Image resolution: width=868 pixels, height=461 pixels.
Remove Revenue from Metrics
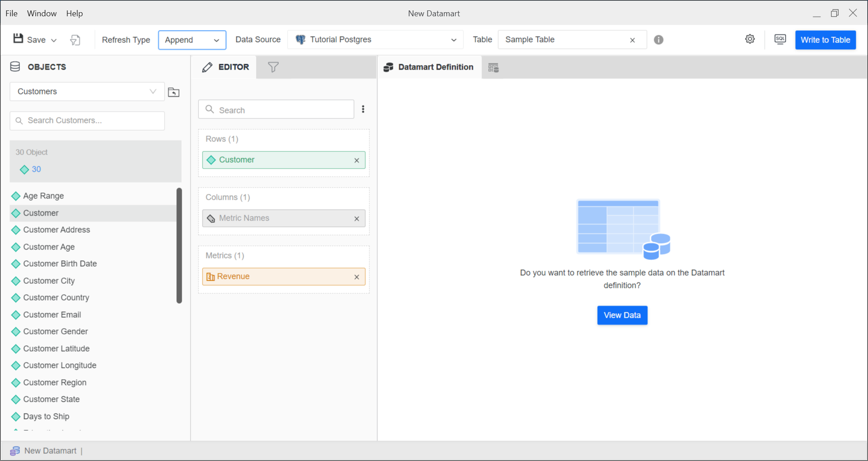pyautogui.click(x=357, y=277)
